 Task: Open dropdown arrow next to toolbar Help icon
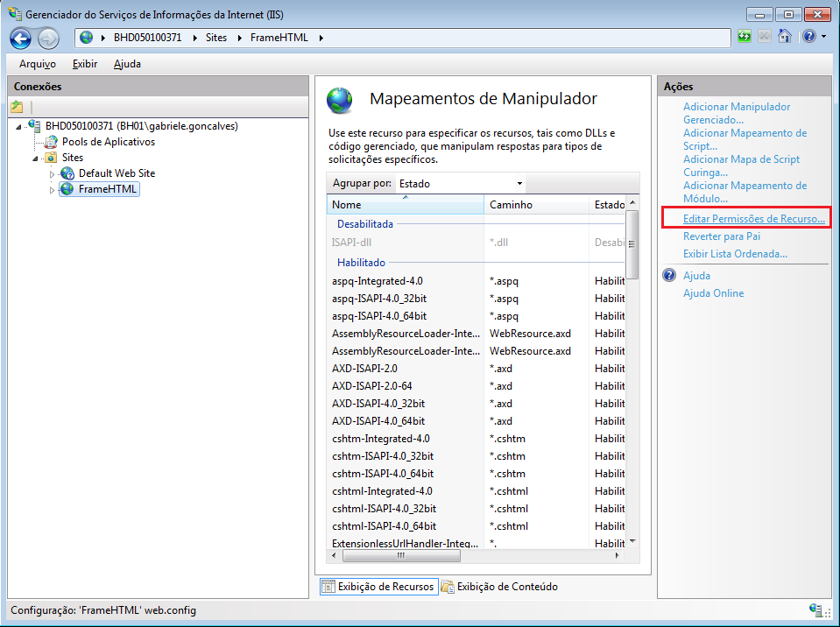click(x=824, y=37)
